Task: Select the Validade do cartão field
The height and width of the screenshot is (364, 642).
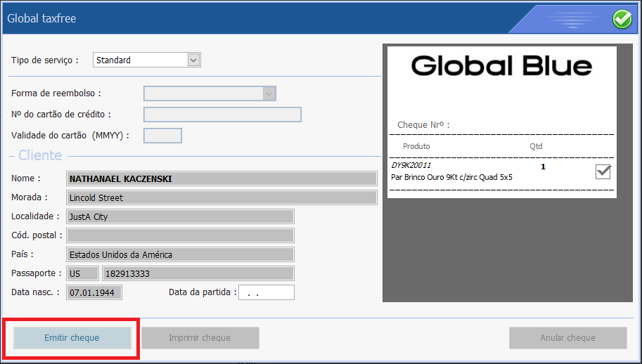Action: (x=162, y=136)
